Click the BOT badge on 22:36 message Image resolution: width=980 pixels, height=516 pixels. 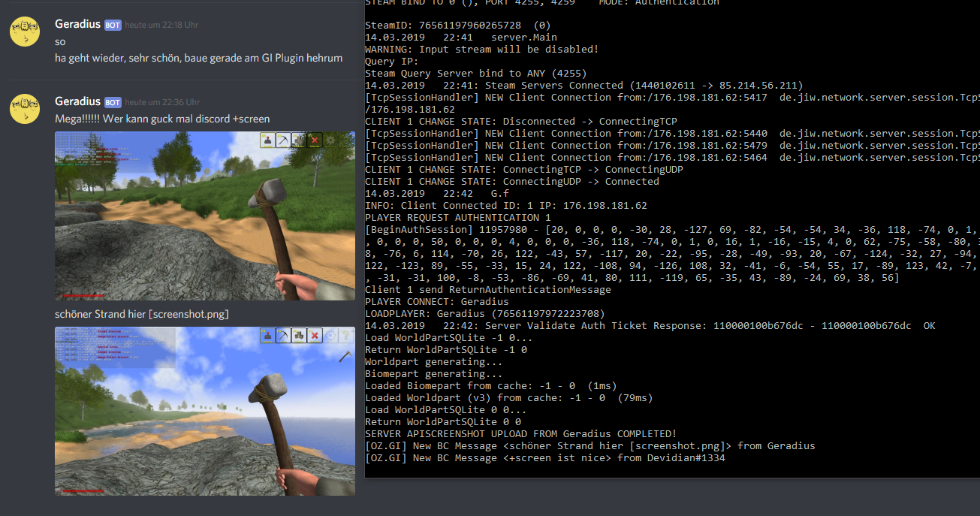point(113,102)
